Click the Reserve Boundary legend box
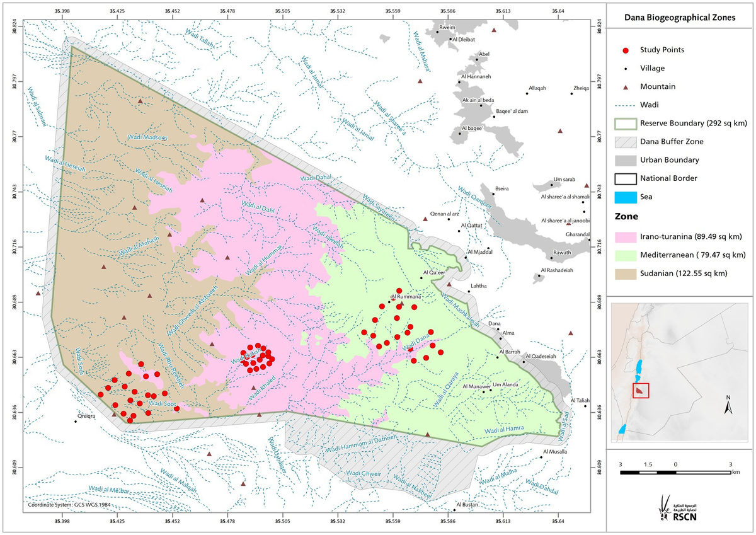 pyautogui.click(x=626, y=123)
